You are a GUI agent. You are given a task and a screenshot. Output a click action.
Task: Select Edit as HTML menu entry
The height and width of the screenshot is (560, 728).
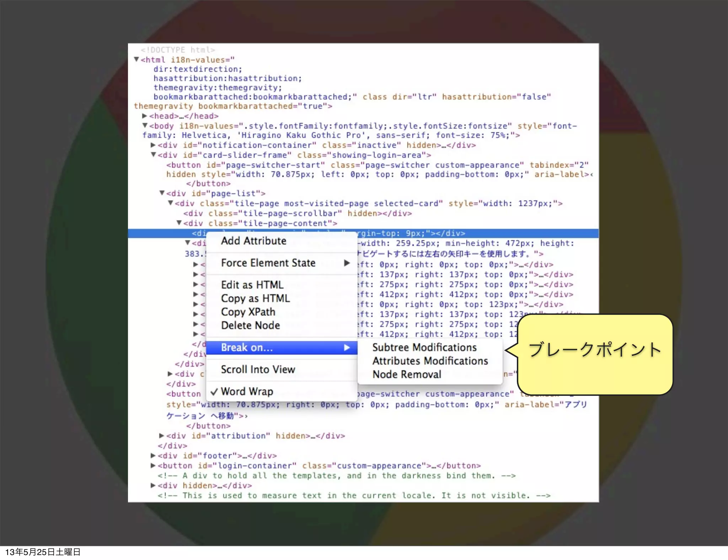click(252, 285)
